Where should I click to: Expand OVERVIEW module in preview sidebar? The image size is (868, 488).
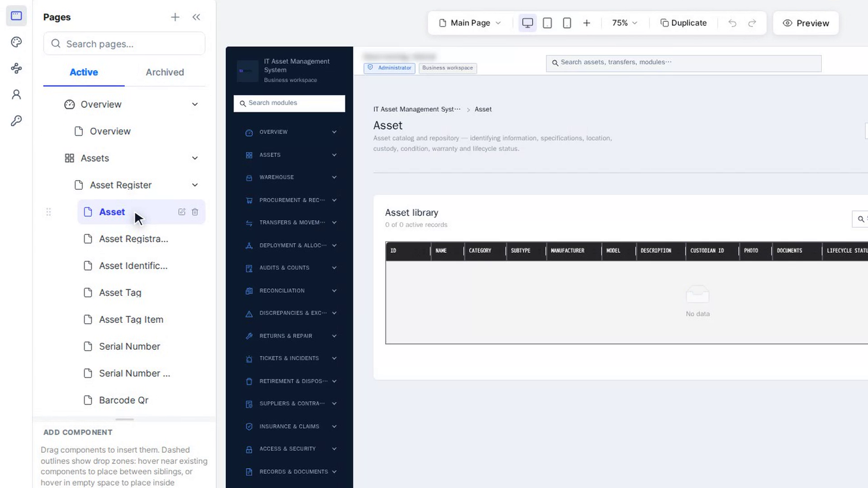(x=335, y=132)
